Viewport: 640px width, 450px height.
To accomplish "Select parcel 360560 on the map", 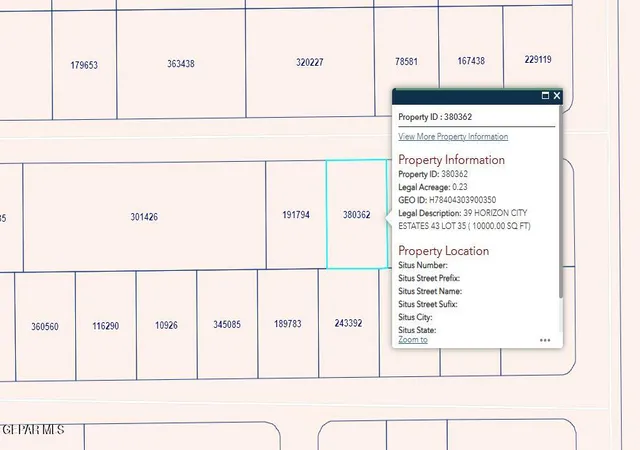I will pos(45,327).
